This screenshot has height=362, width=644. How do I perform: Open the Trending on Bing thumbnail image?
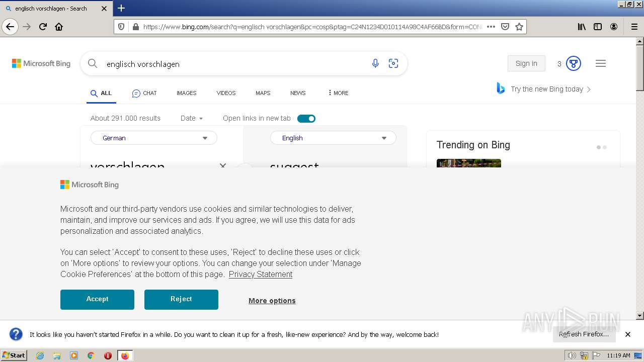(469, 163)
